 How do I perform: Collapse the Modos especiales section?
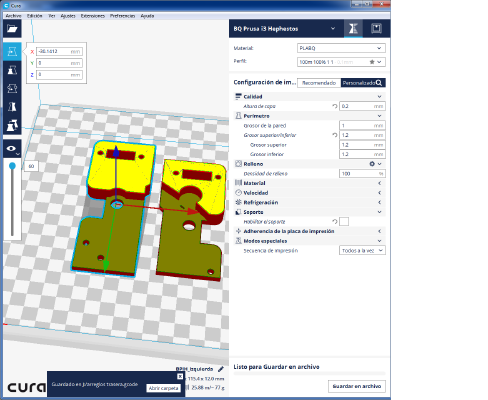pos(379,241)
